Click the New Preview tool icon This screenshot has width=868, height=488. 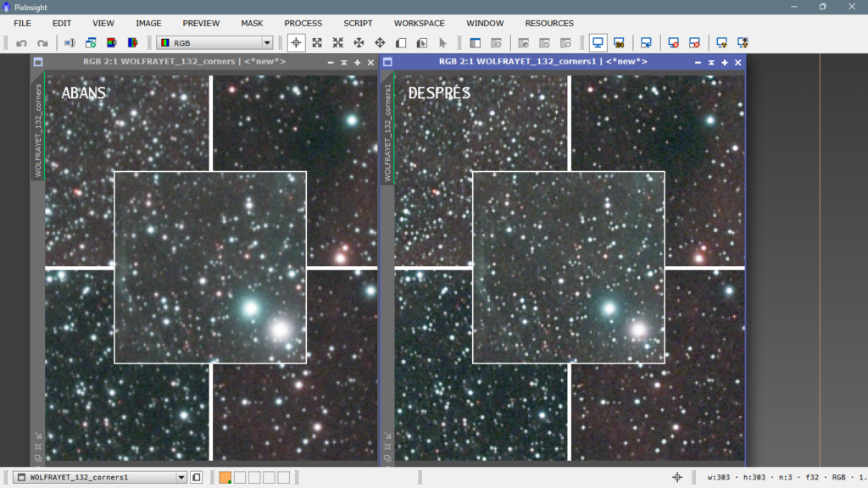[400, 42]
